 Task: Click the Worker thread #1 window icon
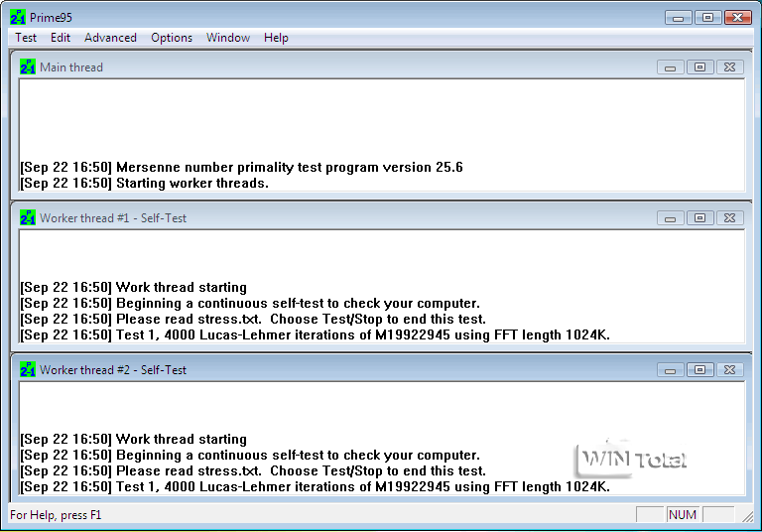[28, 217]
